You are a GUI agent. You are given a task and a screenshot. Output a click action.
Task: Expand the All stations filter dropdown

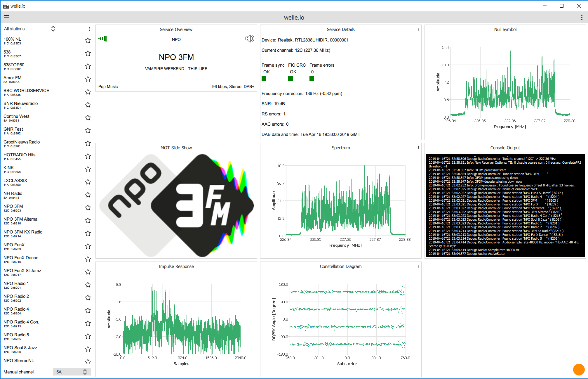[53, 29]
